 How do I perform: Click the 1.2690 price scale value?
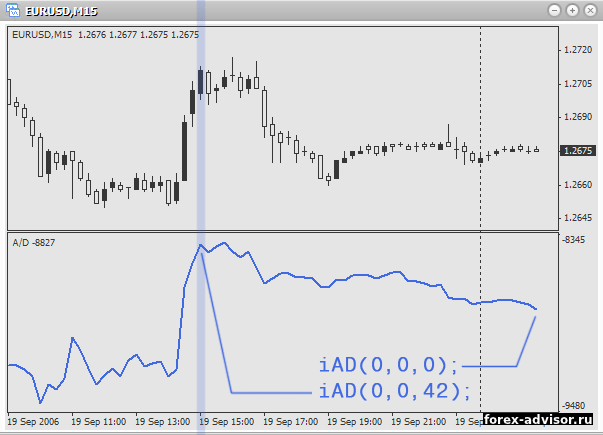pyautogui.click(x=578, y=117)
